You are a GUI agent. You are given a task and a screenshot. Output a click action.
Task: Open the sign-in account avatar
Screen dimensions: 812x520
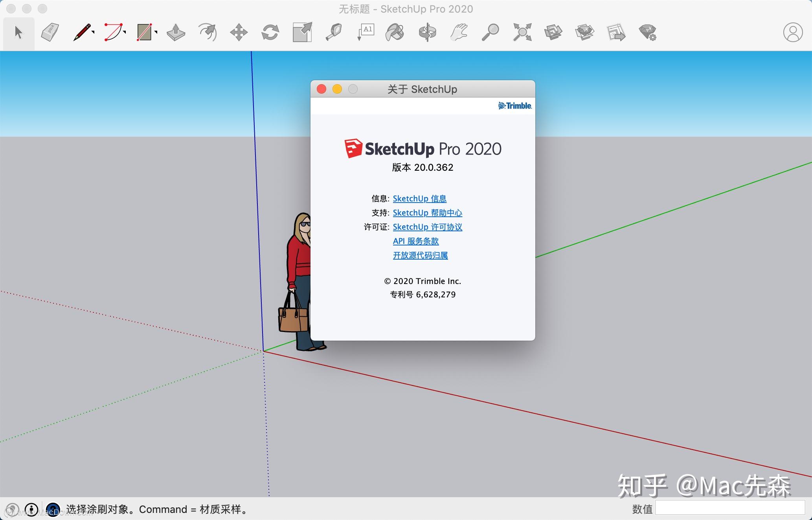point(792,32)
